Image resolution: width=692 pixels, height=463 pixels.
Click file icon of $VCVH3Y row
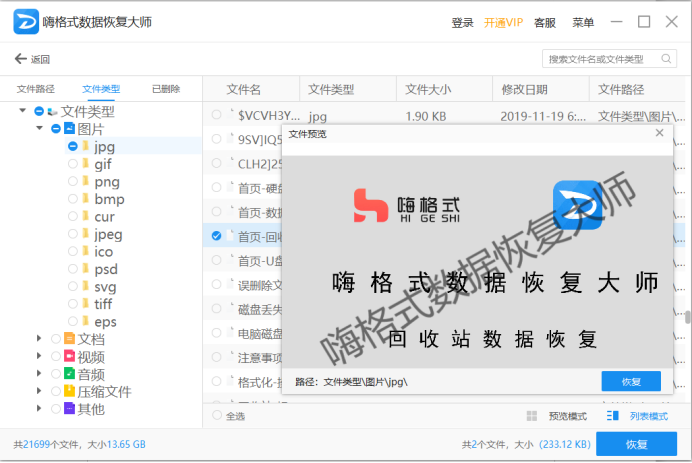230,114
